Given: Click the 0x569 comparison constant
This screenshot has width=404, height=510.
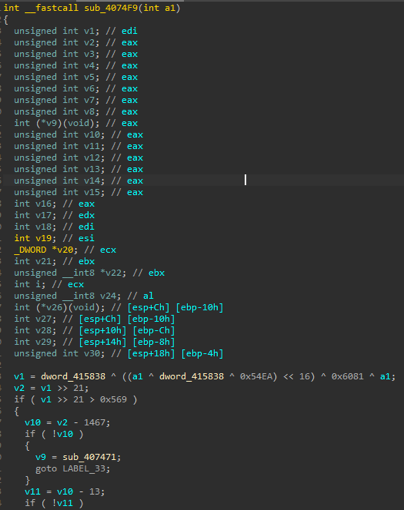Looking at the screenshot, I should (113, 399).
